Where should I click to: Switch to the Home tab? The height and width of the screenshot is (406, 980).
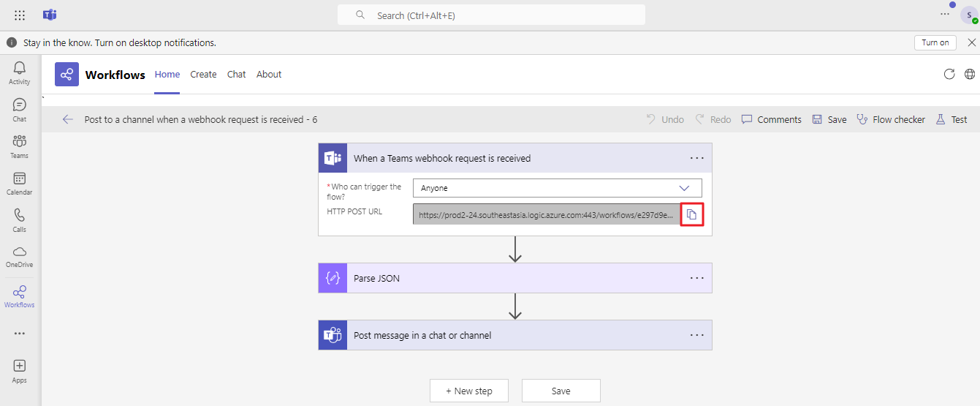coord(167,74)
